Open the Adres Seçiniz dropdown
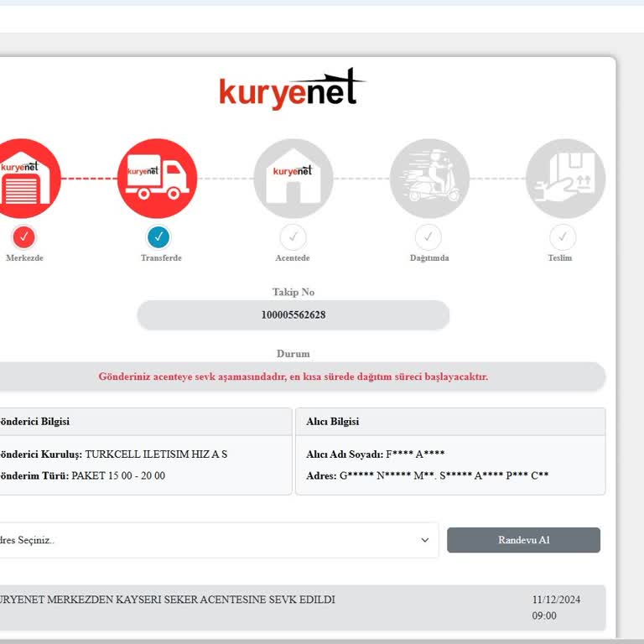This screenshot has height=644, width=644. 218,540
